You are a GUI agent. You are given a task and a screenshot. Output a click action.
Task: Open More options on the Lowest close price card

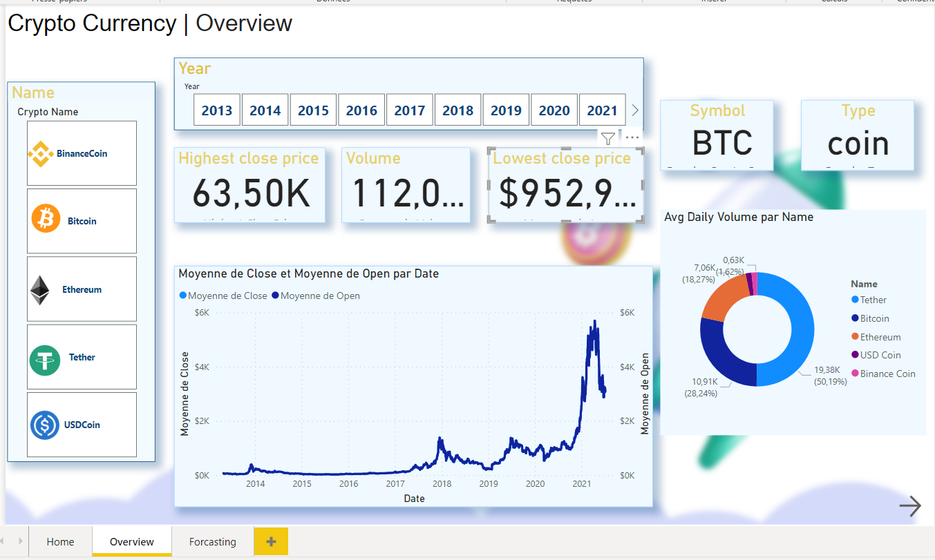point(632,137)
